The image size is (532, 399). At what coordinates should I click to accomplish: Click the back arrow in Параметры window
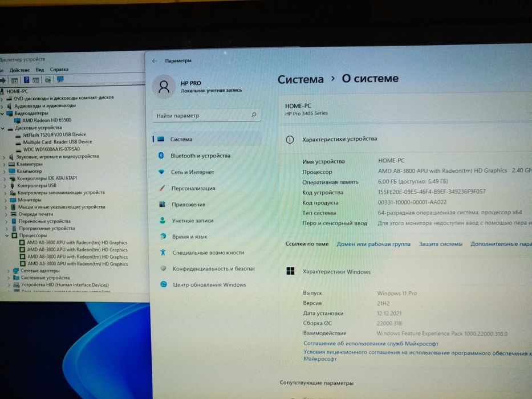coord(155,61)
